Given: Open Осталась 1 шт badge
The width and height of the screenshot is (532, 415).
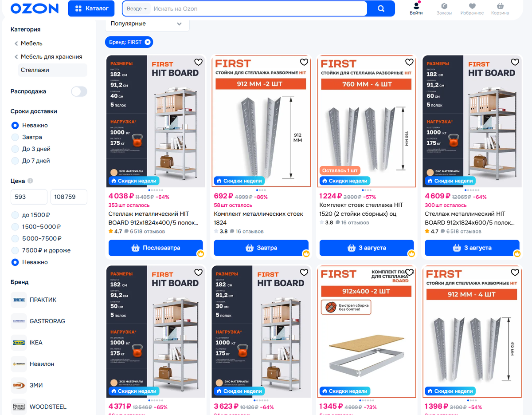Looking at the screenshot, I should pyautogui.click(x=340, y=170).
